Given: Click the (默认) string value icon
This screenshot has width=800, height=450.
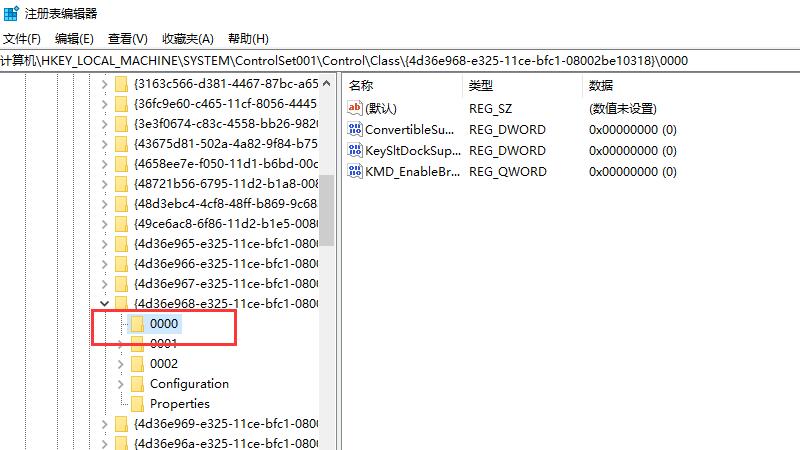Looking at the screenshot, I should coord(355,108).
